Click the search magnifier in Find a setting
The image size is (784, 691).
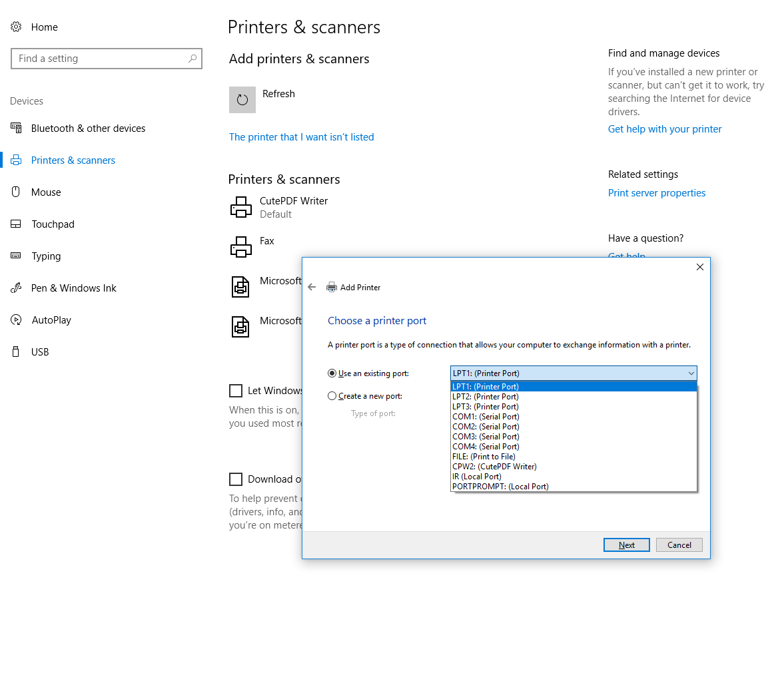tap(192, 59)
